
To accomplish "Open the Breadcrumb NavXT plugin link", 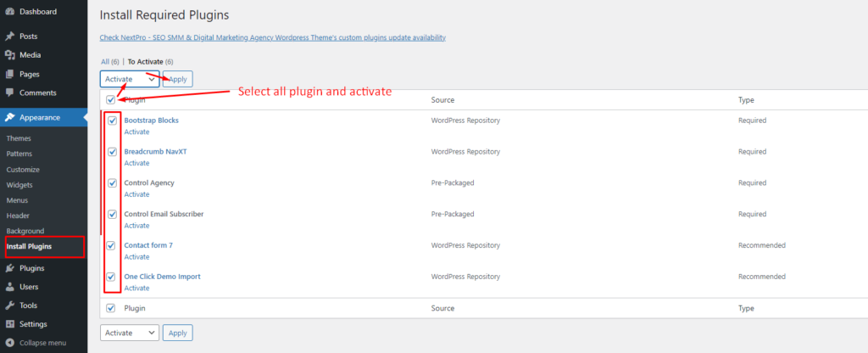I will pos(156,152).
